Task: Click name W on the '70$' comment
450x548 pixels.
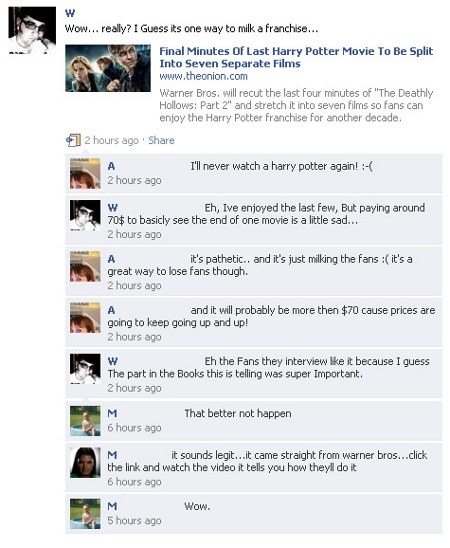Action: point(112,208)
